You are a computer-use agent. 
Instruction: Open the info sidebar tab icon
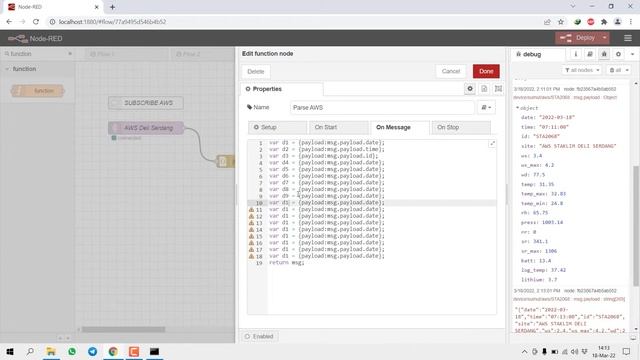576,54
